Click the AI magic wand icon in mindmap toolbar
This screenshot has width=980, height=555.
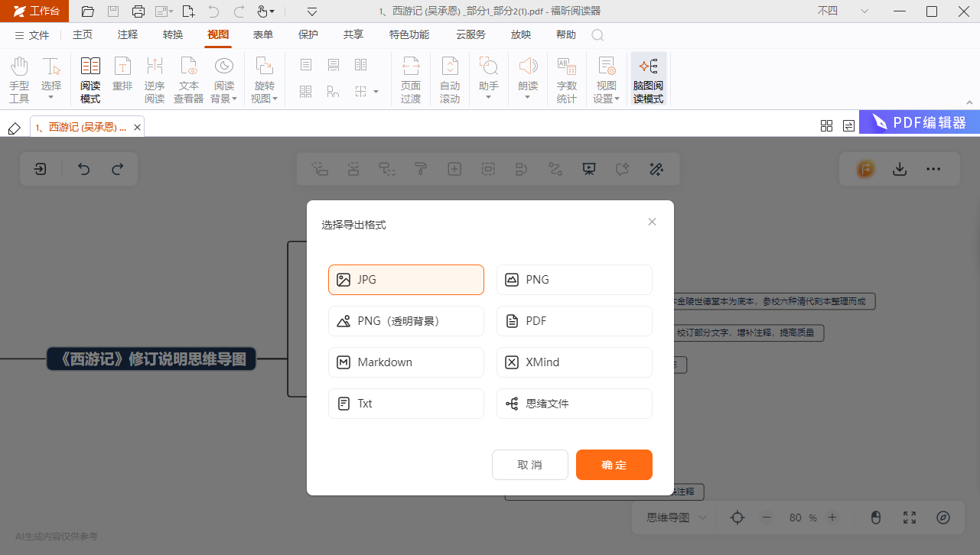point(656,169)
